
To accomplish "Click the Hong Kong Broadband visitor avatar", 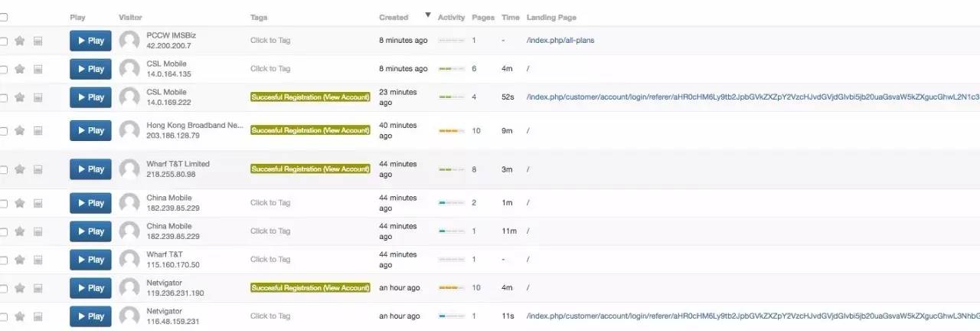I will tap(129, 130).
